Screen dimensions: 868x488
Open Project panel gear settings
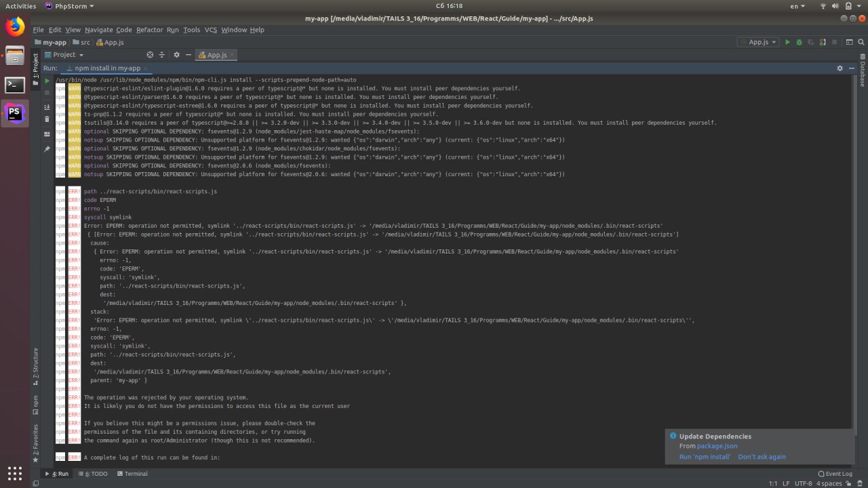coord(176,55)
